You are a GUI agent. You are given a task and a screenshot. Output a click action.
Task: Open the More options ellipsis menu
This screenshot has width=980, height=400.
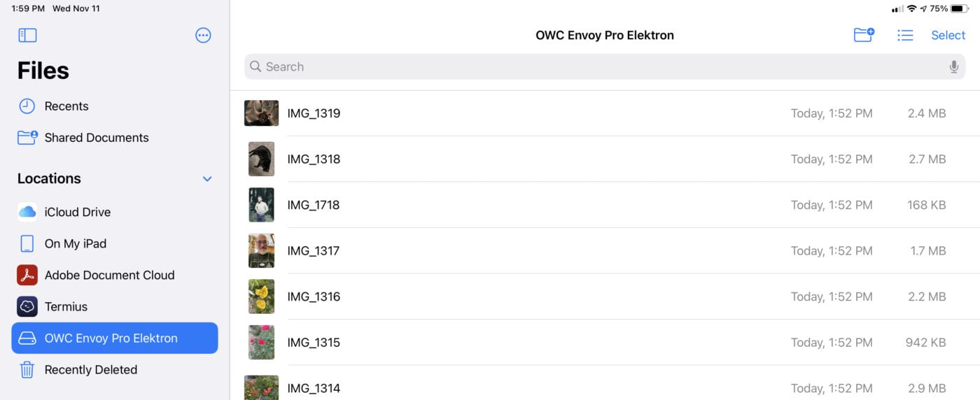pos(203,36)
